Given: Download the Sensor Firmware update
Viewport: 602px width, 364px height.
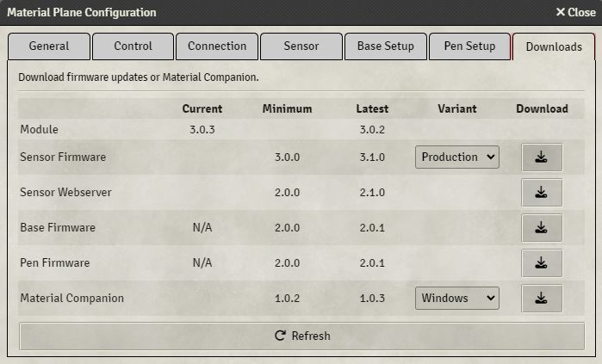Looking at the screenshot, I should coord(542,157).
